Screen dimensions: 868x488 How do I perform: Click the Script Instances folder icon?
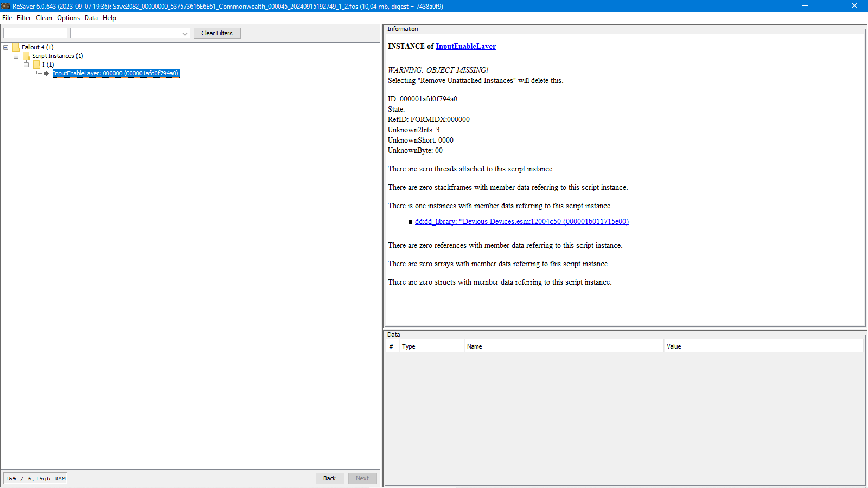(27, 56)
